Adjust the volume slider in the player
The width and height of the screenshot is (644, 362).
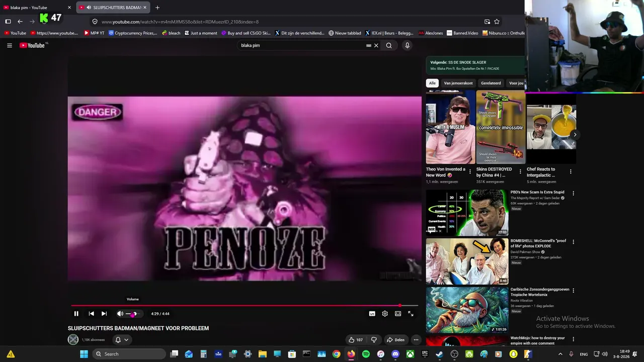(x=132, y=314)
